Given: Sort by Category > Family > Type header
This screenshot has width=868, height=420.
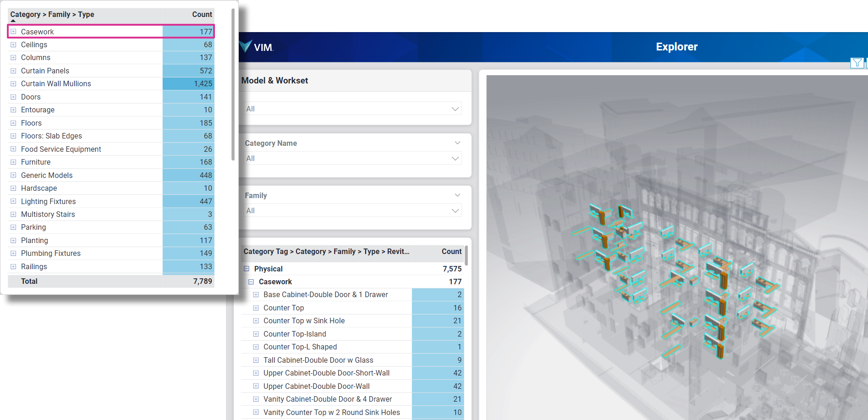Looking at the screenshot, I should pyautogui.click(x=52, y=14).
